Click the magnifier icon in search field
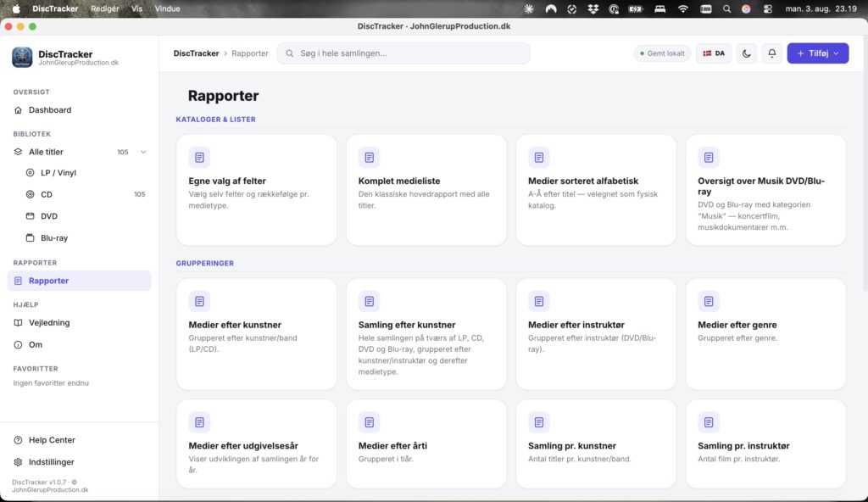Image resolution: width=868 pixels, height=502 pixels. click(x=290, y=53)
